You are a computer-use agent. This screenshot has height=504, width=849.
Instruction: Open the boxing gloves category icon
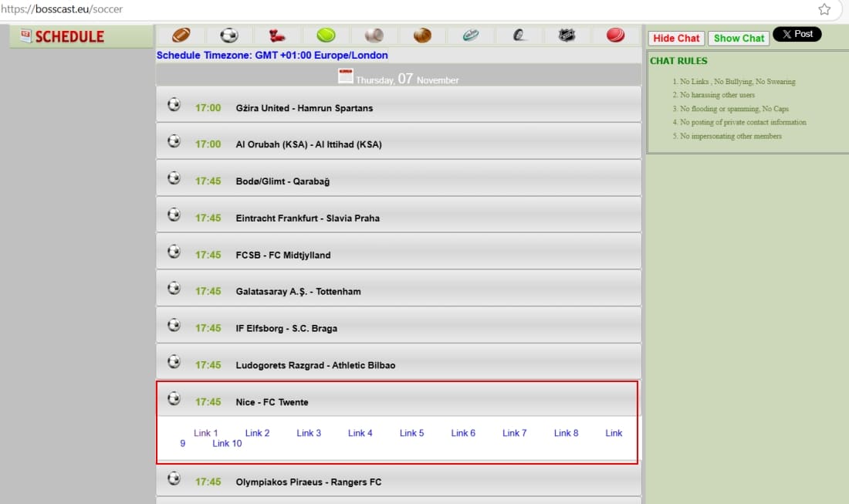click(x=276, y=36)
